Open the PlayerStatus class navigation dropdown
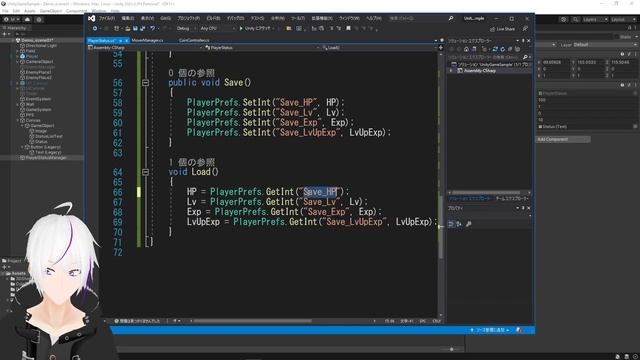This screenshot has height=360, width=640. click(262, 48)
